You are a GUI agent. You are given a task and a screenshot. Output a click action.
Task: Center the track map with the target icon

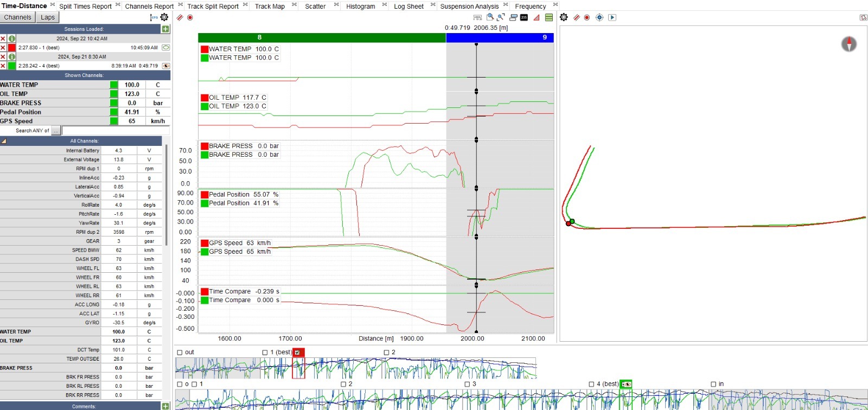point(599,17)
